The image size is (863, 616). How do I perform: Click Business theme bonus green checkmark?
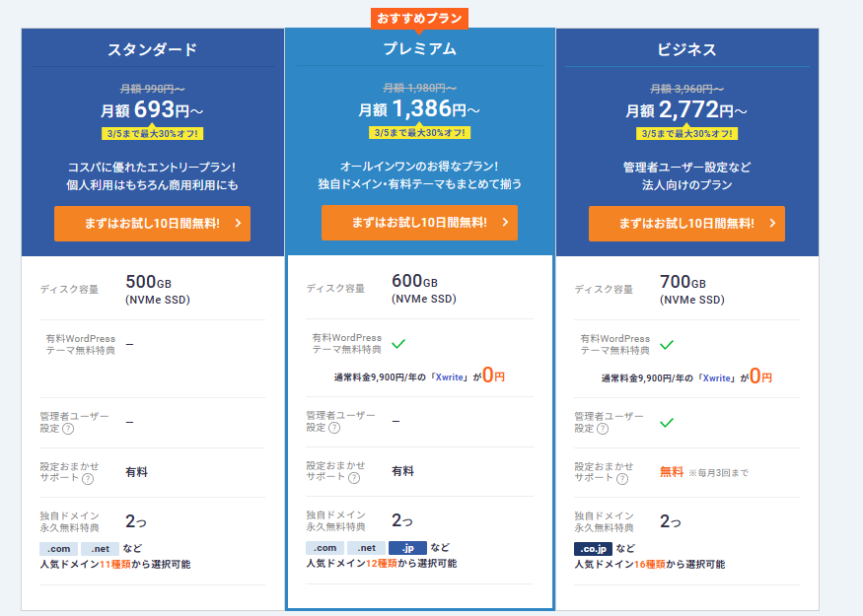(667, 345)
